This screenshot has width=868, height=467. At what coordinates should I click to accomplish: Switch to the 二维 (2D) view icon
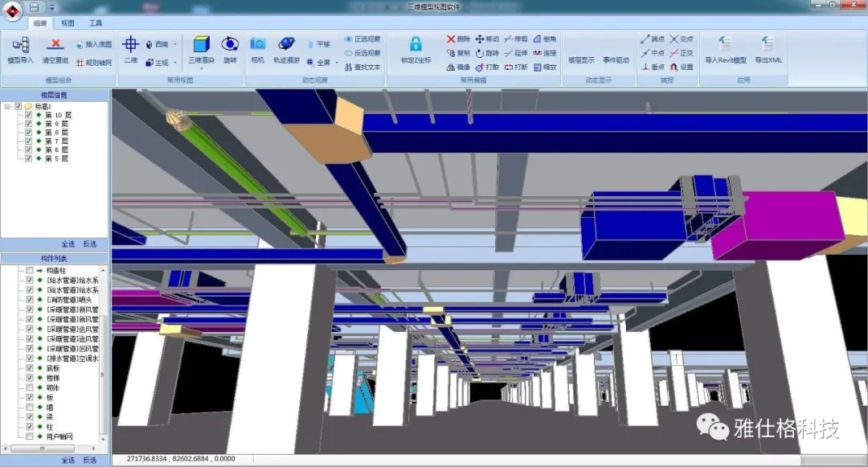[131, 44]
